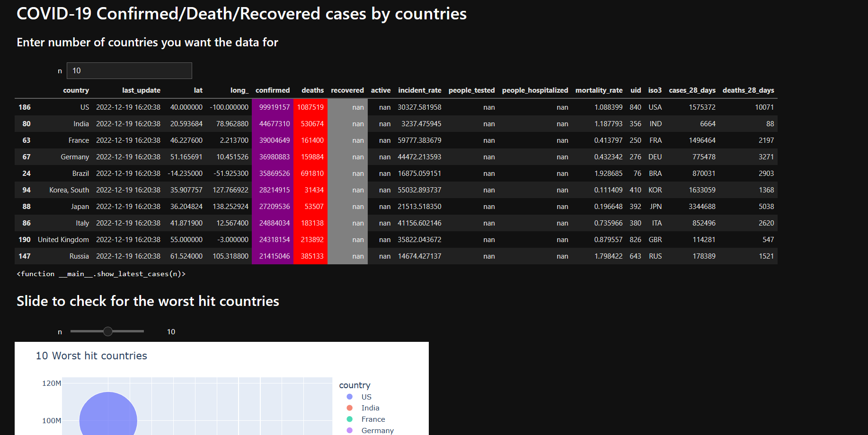The height and width of the screenshot is (435, 868).
Task: Click the '10 Worst hit countries' chart title
Action: tap(91, 356)
